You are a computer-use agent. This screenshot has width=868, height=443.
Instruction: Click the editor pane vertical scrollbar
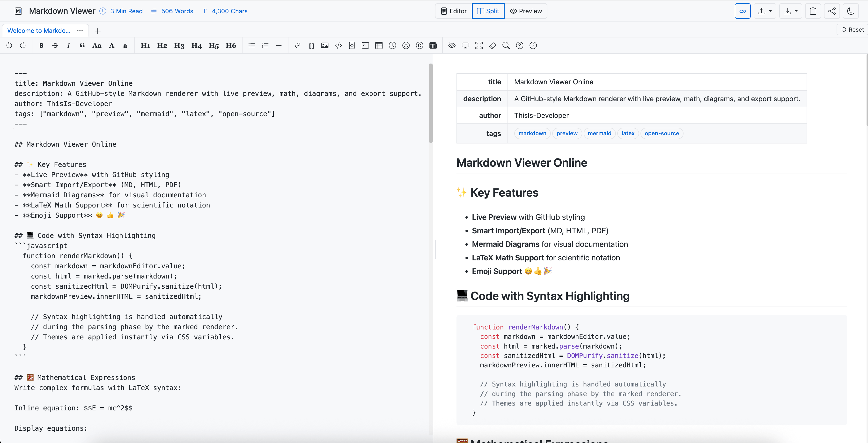tap(431, 103)
